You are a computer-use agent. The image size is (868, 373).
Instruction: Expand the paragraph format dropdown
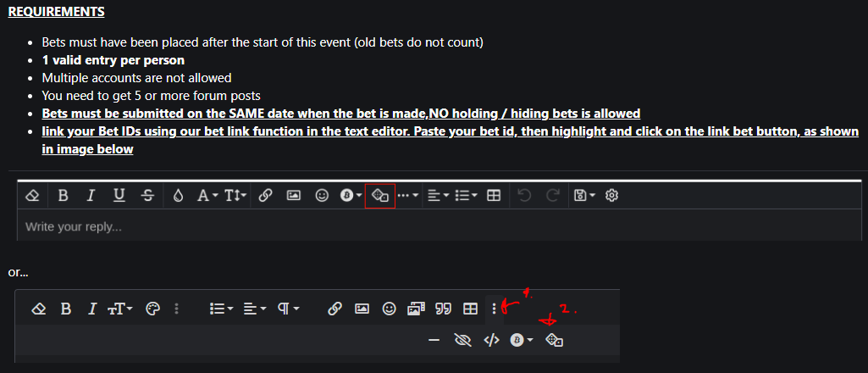click(x=289, y=309)
